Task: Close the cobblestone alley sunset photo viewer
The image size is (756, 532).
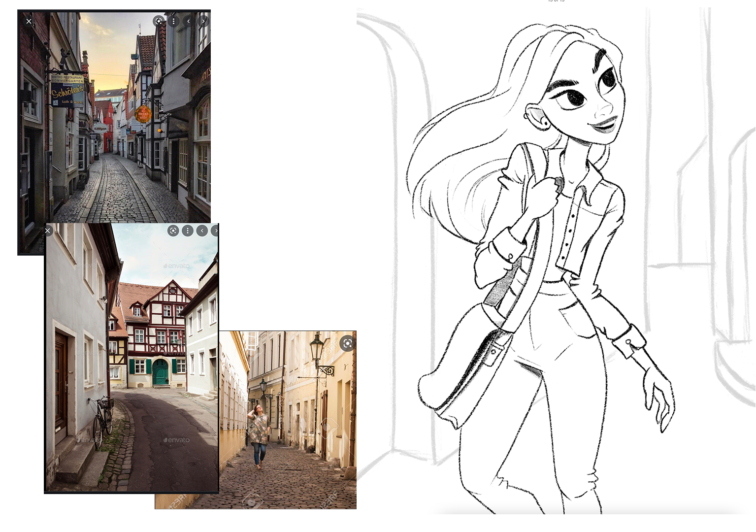Action: [x=29, y=21]
